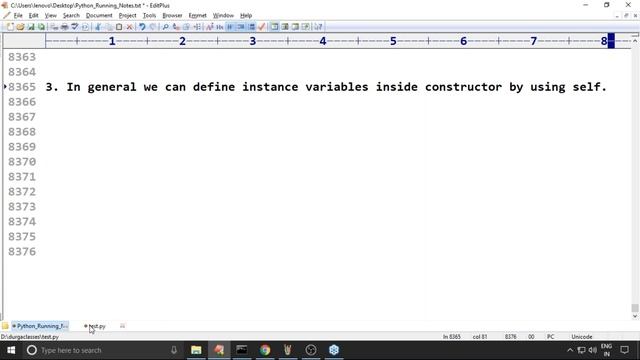
Task: Open the Window menu
Action: pos(223,16)
